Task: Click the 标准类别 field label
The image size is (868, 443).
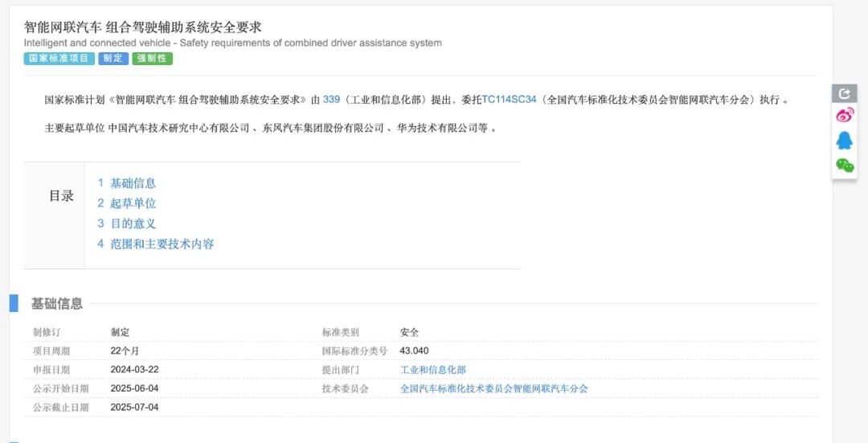Action: click(341, 333)
